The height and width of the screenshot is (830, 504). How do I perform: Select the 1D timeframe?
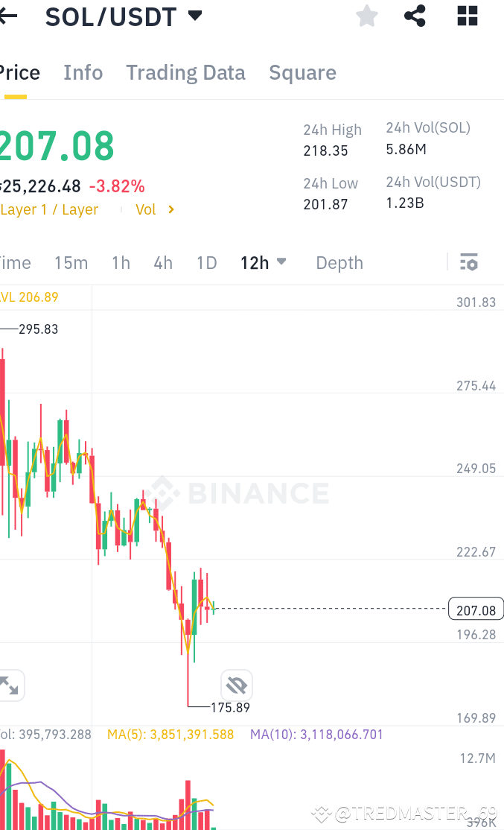pyautogui.click(x=206, y=262)
